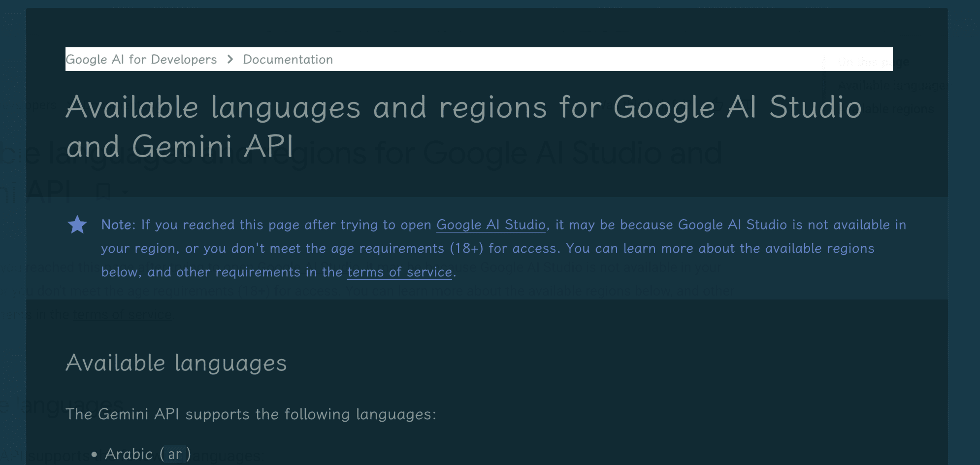This screenshot has height=465, width=980.
Task: Click the 'Gemini API supports' paragraph
Action: tap(251, 414)
